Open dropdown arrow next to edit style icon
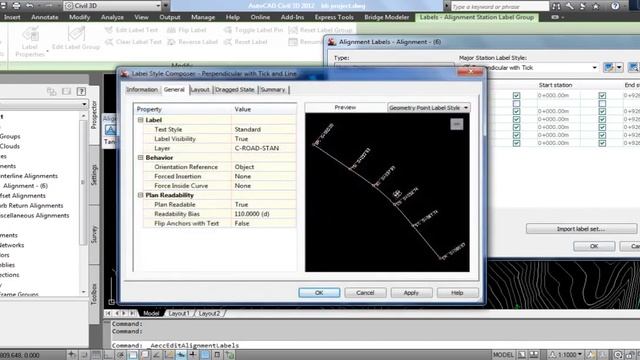 pos(619,67)
